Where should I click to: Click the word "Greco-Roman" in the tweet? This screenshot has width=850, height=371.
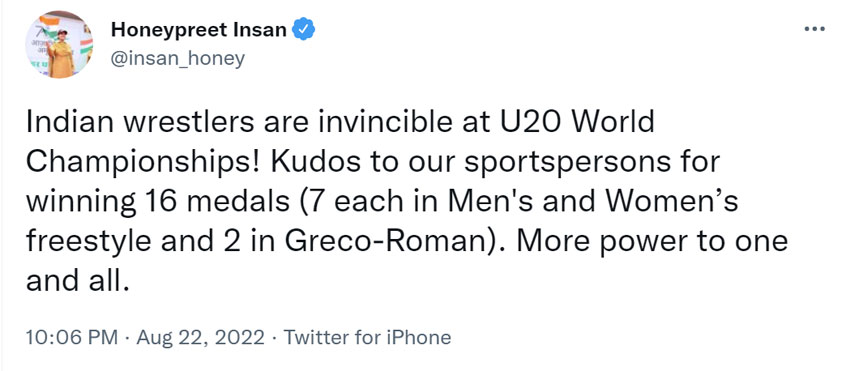click(x=392, y=241)
